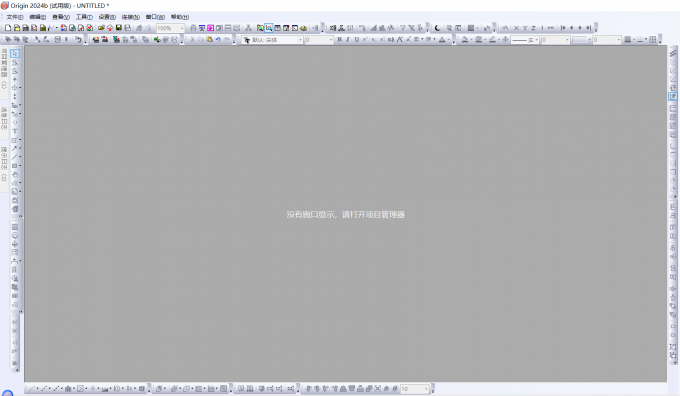Open the font color button
680x396 pixels.
pos(442,39)
